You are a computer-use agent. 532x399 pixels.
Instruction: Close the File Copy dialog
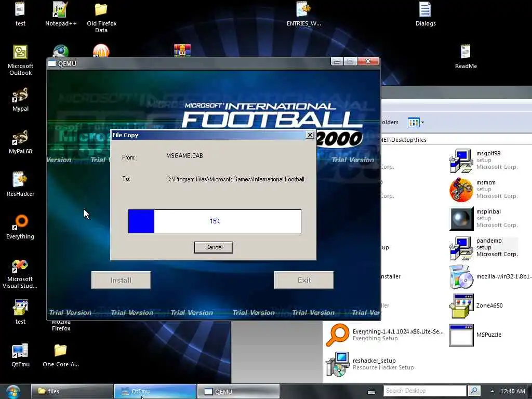[310, 135]
